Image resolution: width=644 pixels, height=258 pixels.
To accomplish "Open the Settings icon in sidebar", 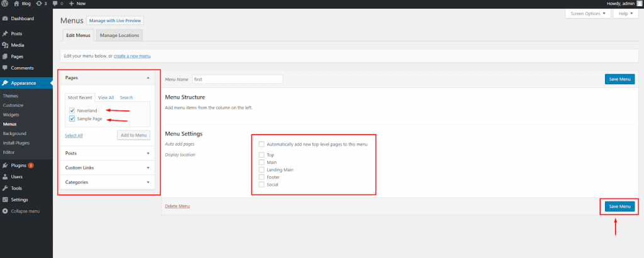I will [6, 200].
